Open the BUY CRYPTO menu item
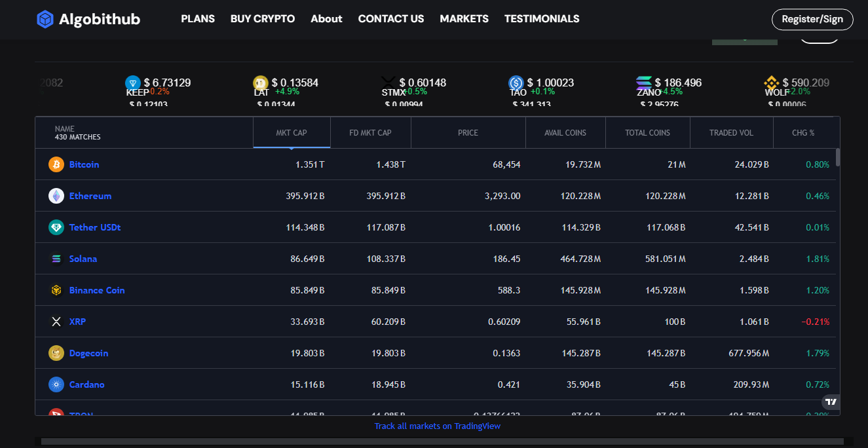Screen dimensions: 868x448 tap(263, 19)
